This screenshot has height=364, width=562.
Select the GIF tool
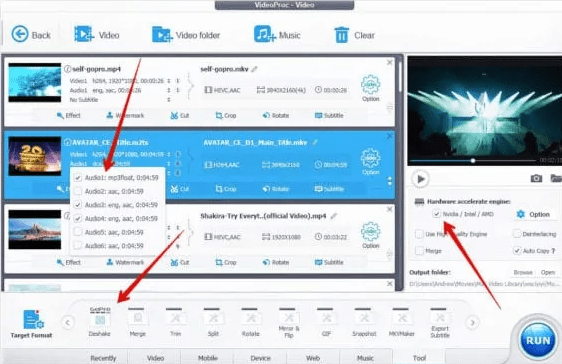click(x=326, y=322)
